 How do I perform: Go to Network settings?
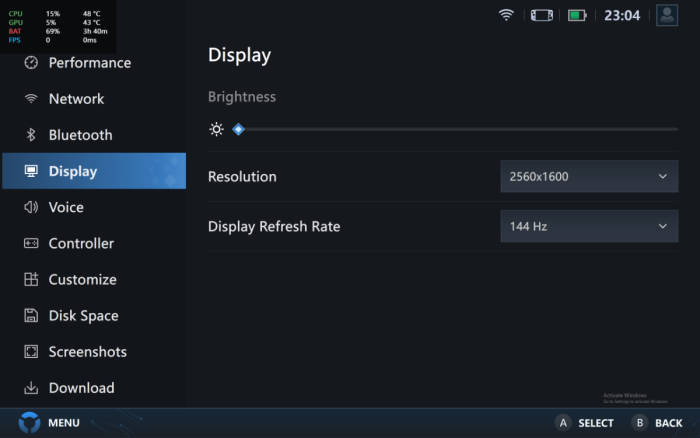pos(76,99)
